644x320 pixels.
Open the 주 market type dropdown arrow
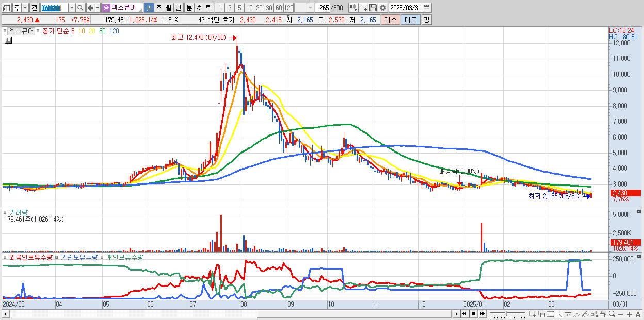[25, 8]
